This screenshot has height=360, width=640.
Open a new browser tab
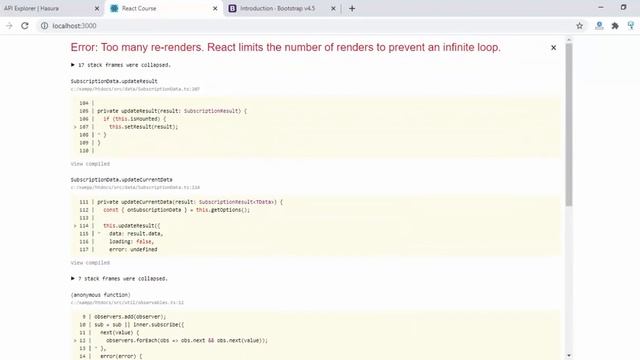point(352,9)
